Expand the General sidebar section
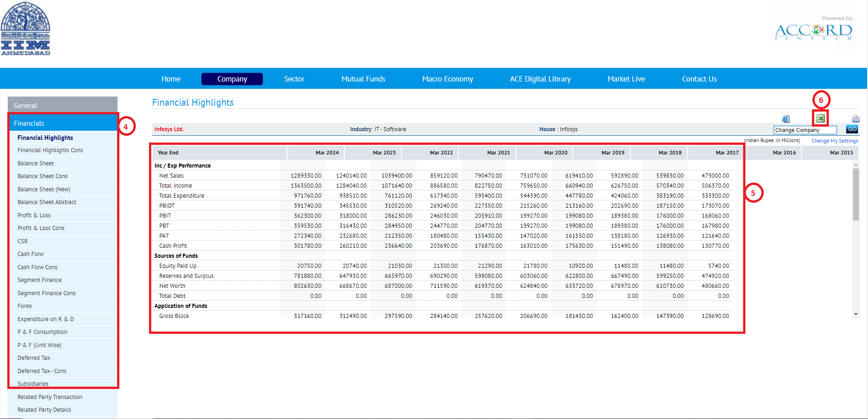868x419 pixels. 63,105
